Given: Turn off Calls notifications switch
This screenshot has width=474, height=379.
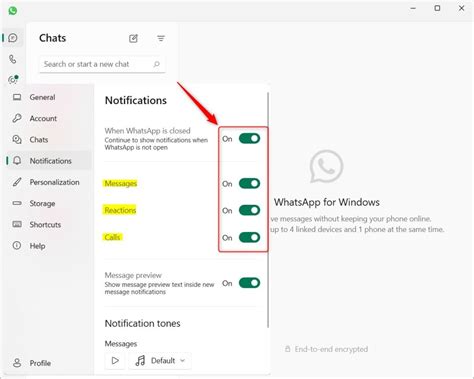Looking at the screenshot, I should tap(249, 237).
